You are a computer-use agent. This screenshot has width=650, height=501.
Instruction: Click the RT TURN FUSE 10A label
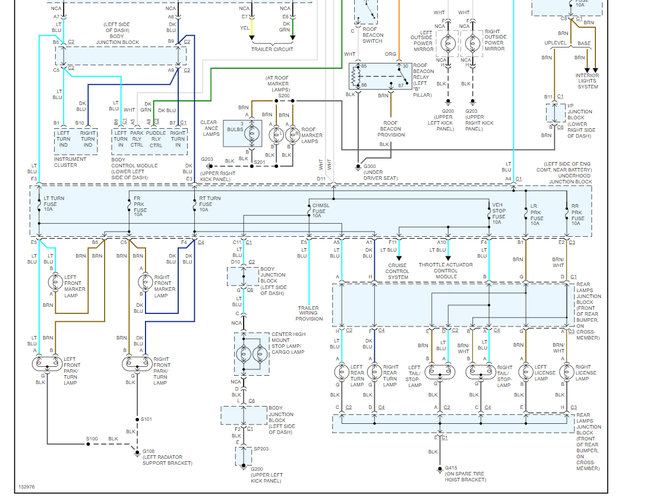tap(210, 204)
